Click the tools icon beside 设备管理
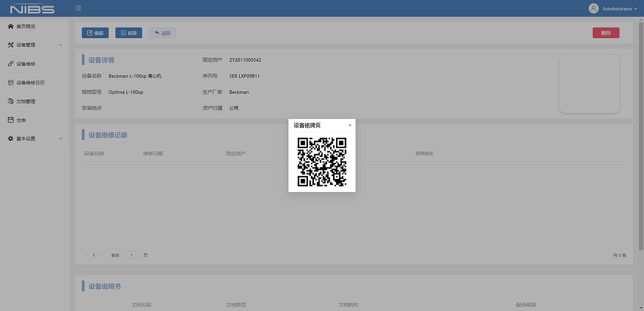 tap(11, 45)
